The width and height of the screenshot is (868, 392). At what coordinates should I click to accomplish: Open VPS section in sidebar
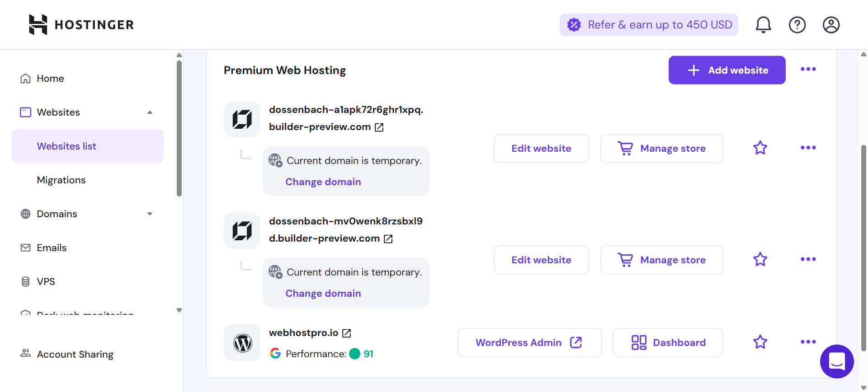(46, 281)
